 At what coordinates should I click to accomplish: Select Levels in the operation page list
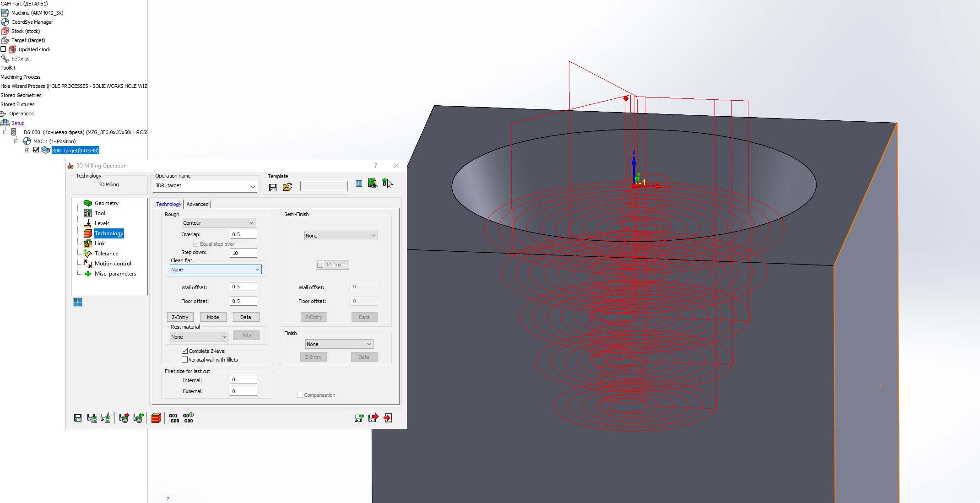coord(102,223)
